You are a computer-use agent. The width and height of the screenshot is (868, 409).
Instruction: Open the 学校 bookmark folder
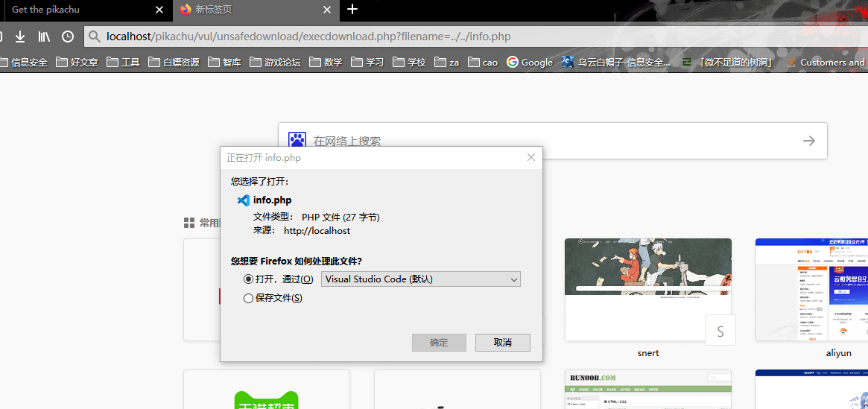click(409, 62)
